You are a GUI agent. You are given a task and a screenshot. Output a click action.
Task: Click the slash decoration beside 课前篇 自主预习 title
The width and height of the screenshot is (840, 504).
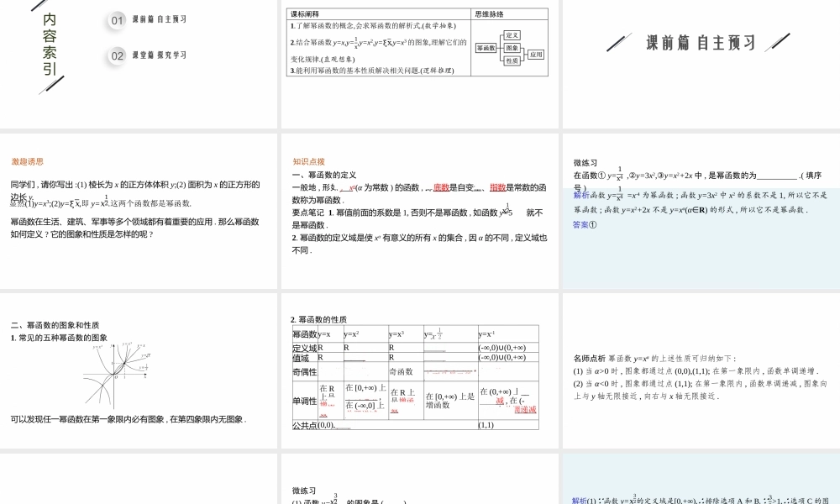point(619,40)
